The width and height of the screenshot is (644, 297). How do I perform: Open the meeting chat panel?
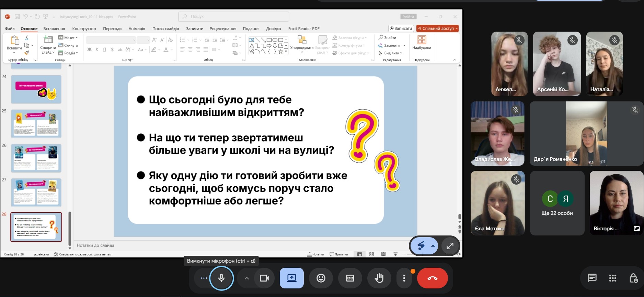click(x=592, y=278)
